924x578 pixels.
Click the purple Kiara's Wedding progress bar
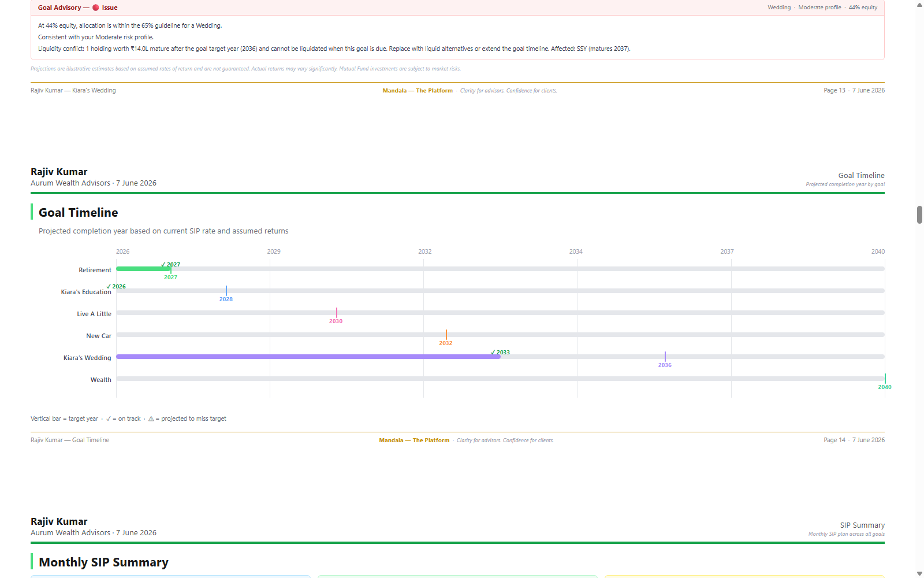point(308,357)
